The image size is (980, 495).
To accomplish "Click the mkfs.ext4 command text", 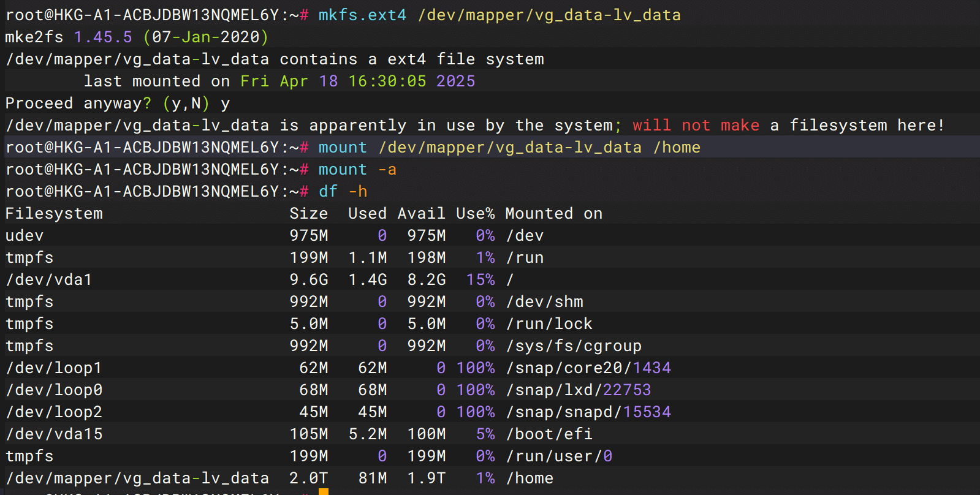I will [x=362, y=15].
